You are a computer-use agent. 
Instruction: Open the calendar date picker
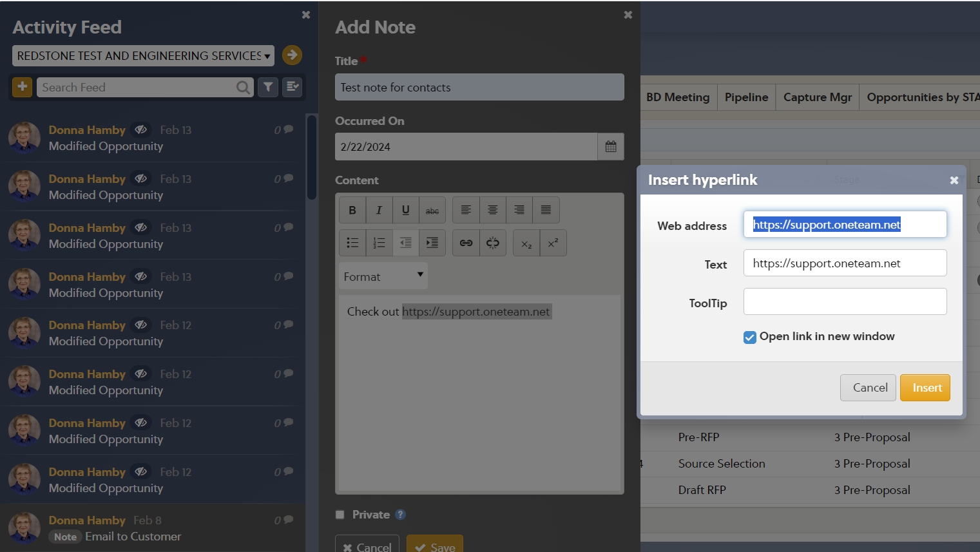[610, 147]
